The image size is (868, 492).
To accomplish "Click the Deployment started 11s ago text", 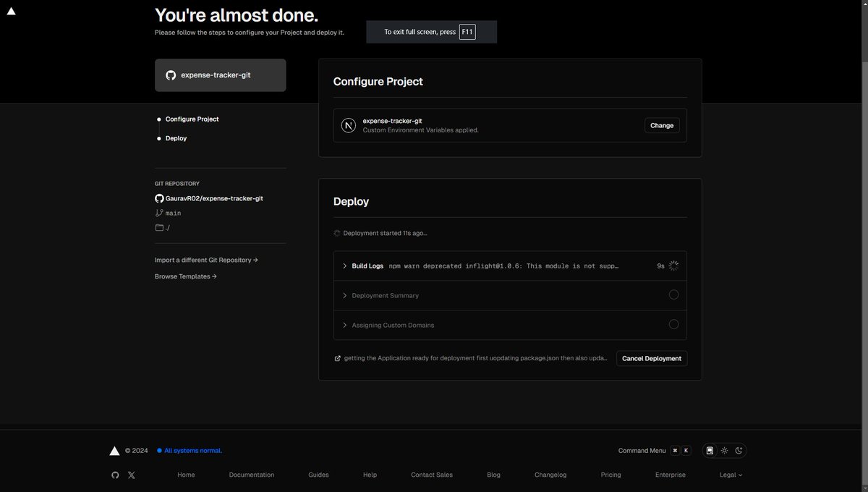I will (385, 233).
